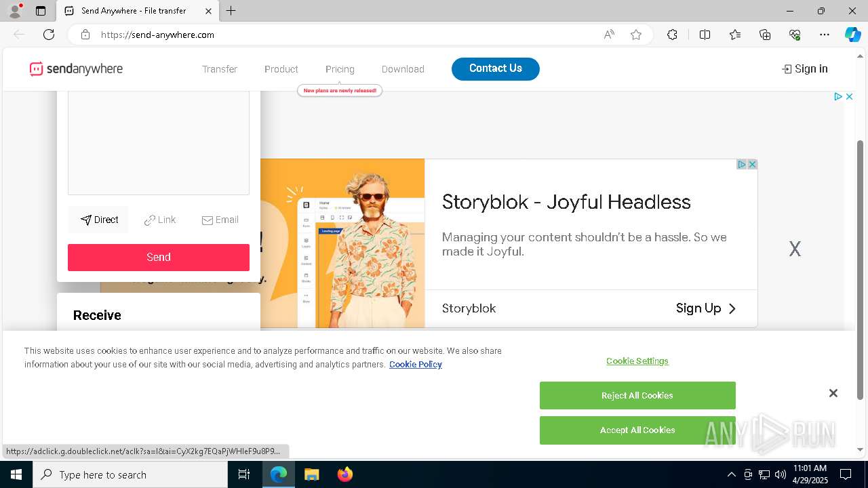Open File Explorer from taskbar

[311, 474]
